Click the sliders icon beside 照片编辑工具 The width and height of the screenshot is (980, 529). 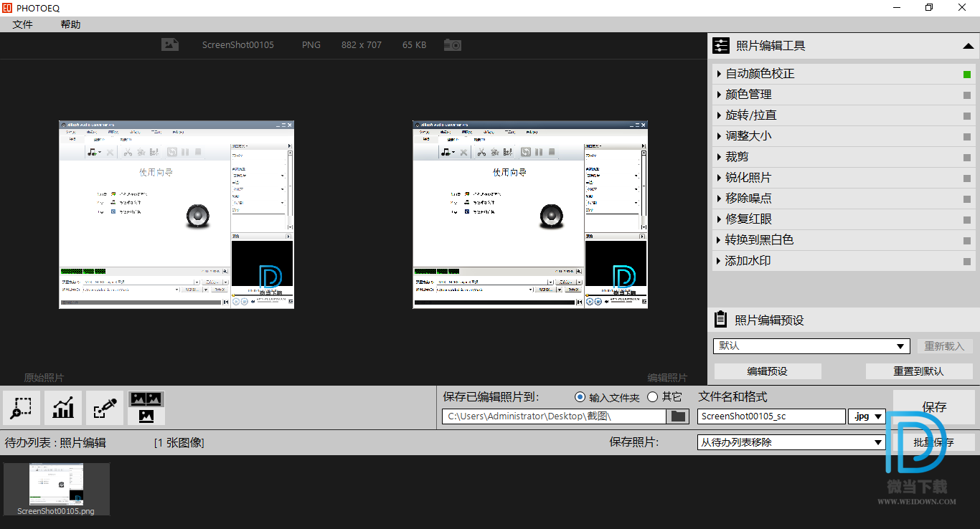coord(721,46)
